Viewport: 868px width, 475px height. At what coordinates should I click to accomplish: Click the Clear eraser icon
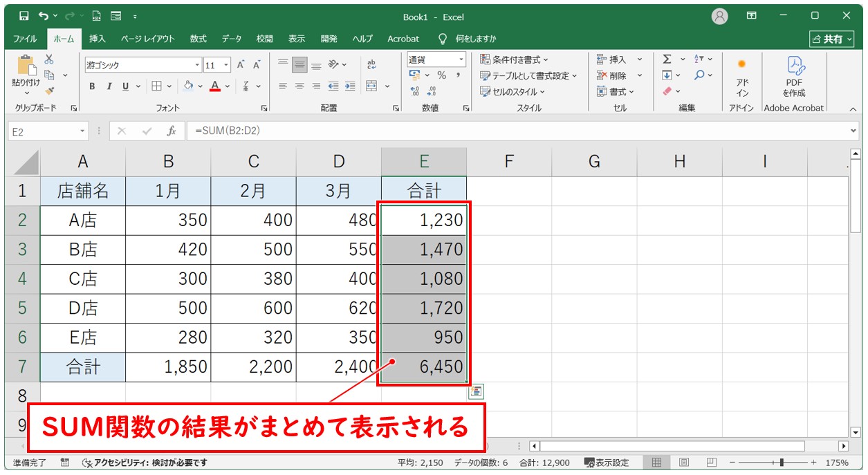tap(667, 91)
